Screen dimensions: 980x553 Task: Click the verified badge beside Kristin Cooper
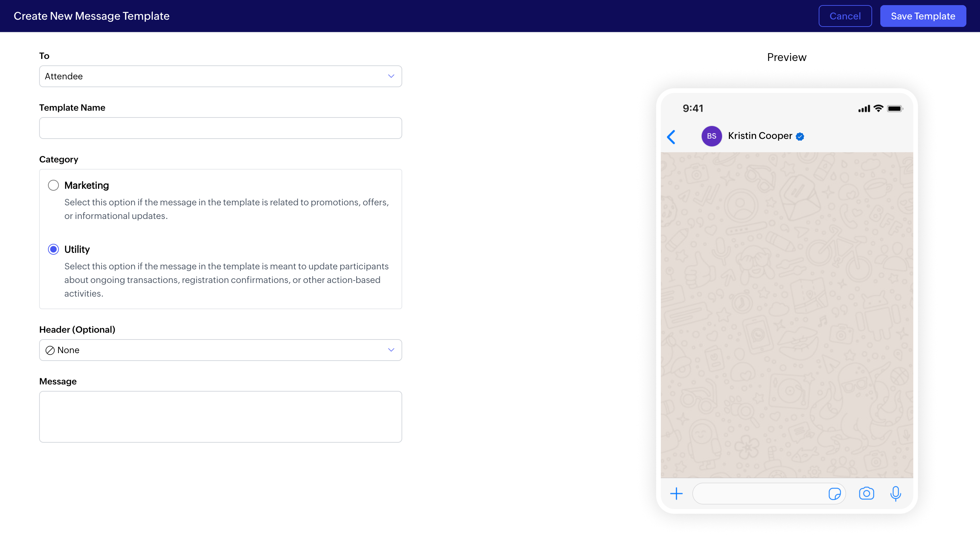800,137
